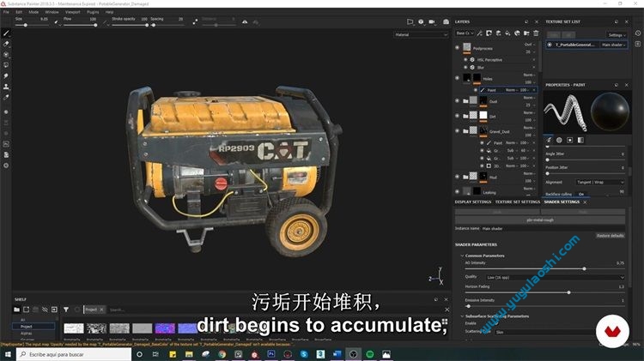Open the Alpha properties circle icon
The image size is (644, 361).
click(x=559, y=140)
